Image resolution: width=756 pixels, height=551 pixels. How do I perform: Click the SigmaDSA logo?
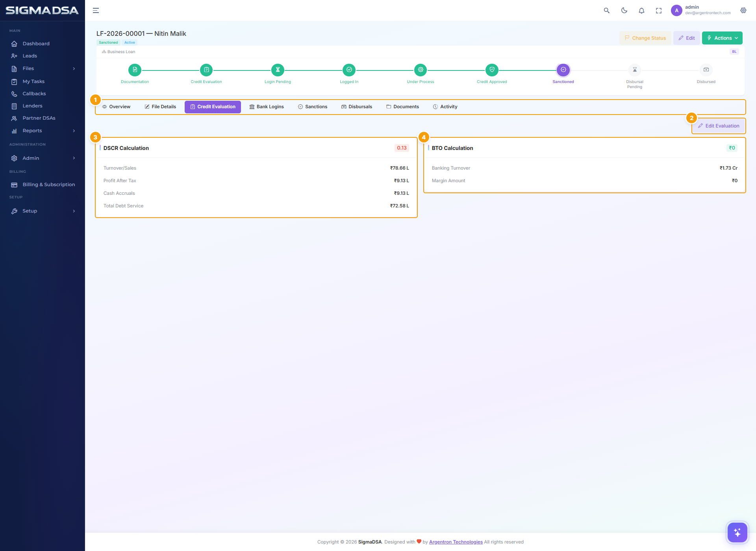click(42, 11)
